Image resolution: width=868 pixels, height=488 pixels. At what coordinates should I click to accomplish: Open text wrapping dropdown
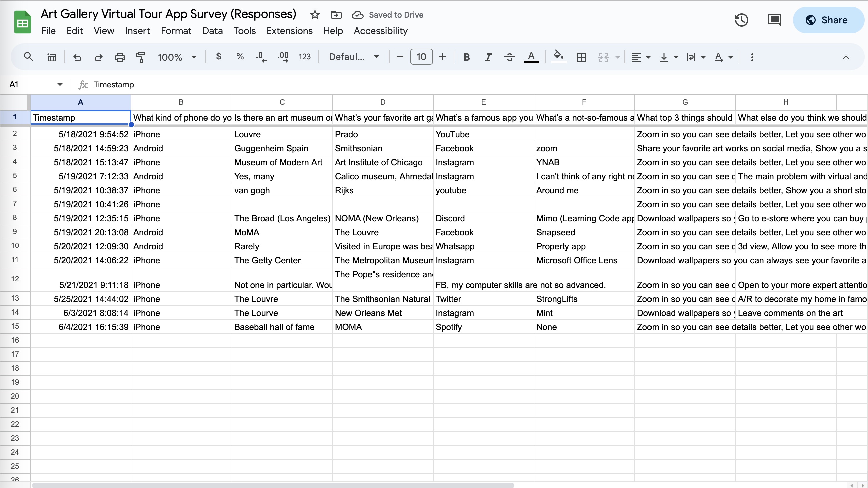[696, 57]
